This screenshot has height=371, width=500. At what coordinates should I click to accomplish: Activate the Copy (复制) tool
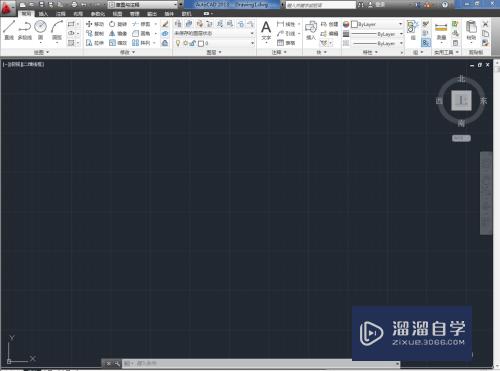coord(95,33)
